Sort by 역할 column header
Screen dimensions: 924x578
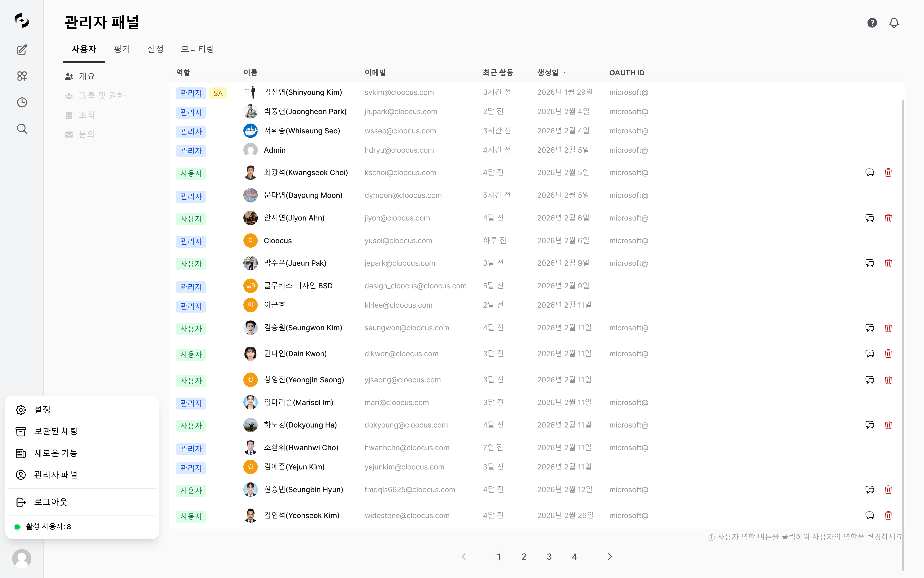tap(183, 73)
